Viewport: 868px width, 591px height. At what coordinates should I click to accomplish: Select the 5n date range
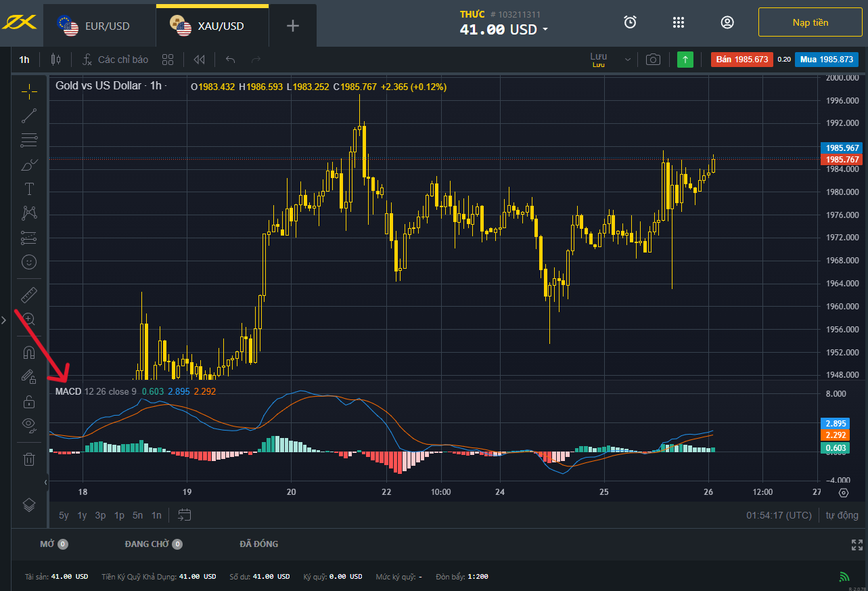[137, 515]
